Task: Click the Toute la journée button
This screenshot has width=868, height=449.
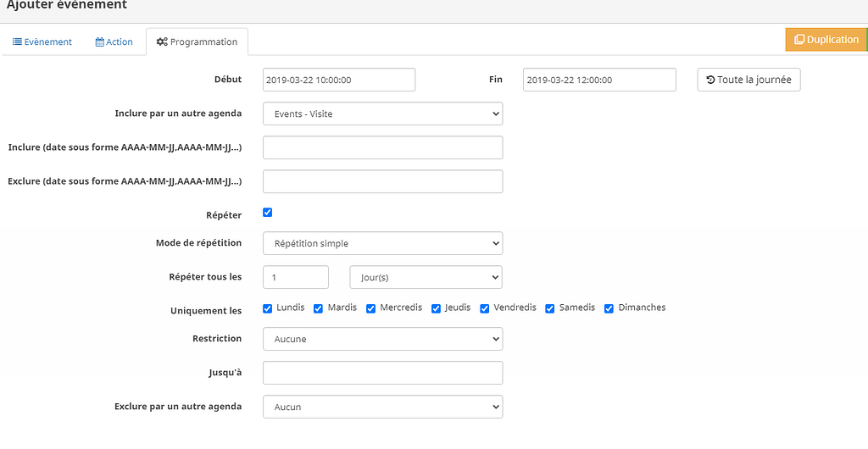Action: pyautogui.click(x=748, y=80)
